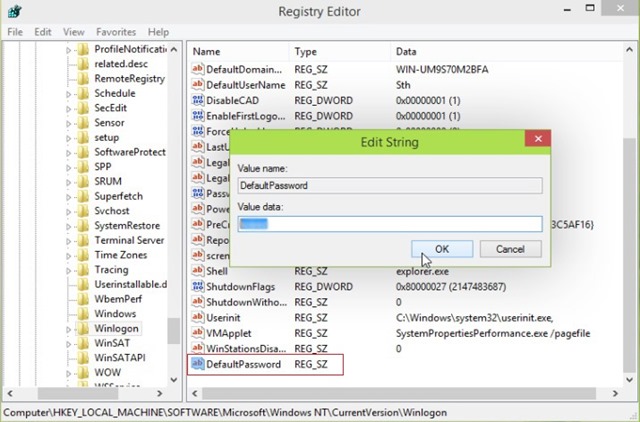This screenshot has height=422, width=640.
Task: Open the File menu
Action: [15, 32]
